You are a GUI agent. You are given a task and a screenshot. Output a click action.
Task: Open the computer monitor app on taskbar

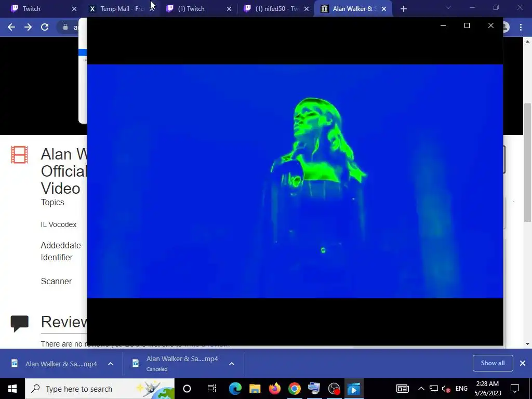314,389
